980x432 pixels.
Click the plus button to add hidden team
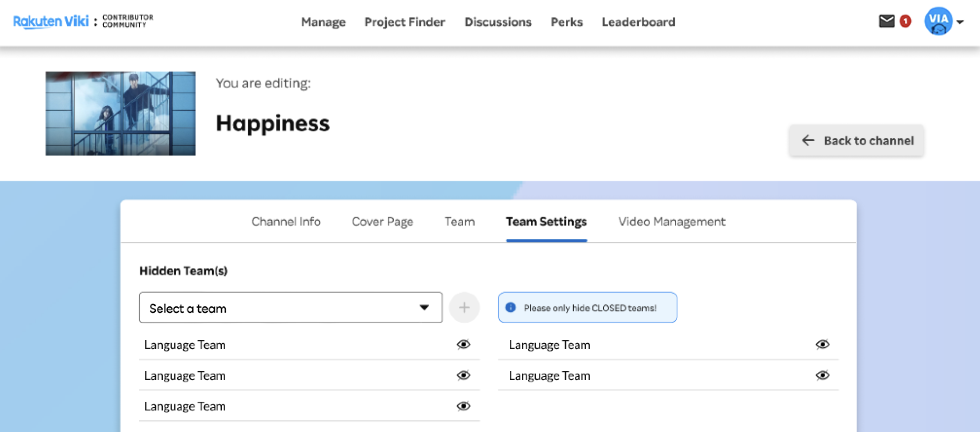tap(465, 307)
